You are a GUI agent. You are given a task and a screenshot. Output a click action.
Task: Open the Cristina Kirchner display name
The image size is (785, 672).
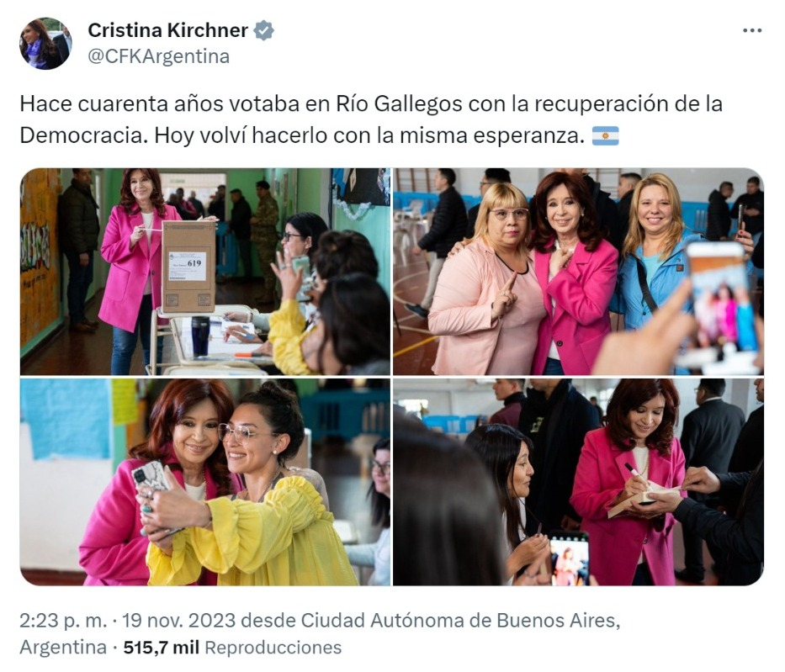point(167,30)
